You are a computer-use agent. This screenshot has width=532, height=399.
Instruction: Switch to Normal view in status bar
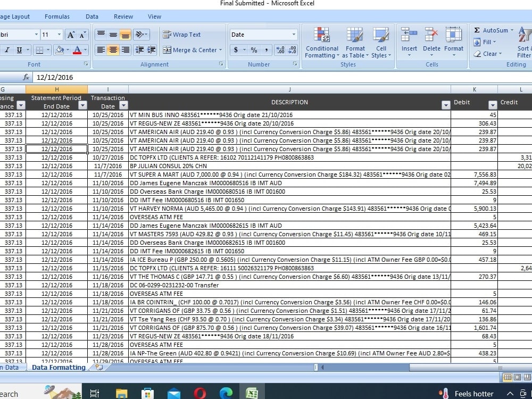(508, 377)
